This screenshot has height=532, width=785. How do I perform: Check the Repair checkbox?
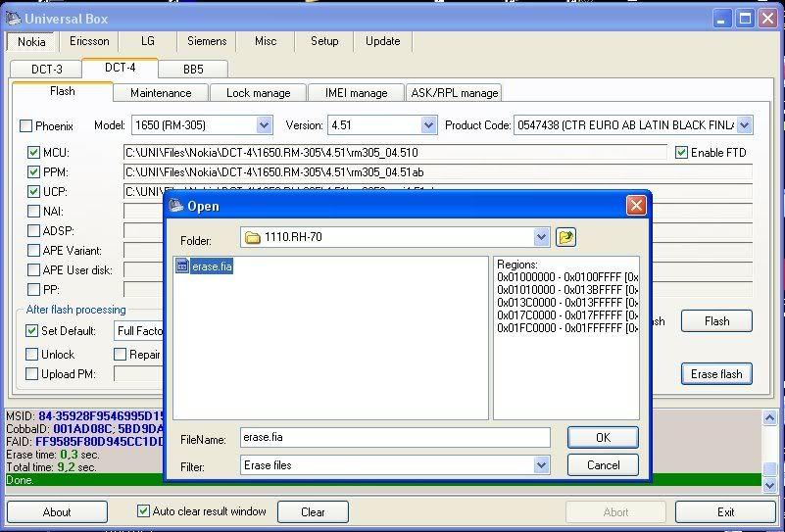(120, 355)
